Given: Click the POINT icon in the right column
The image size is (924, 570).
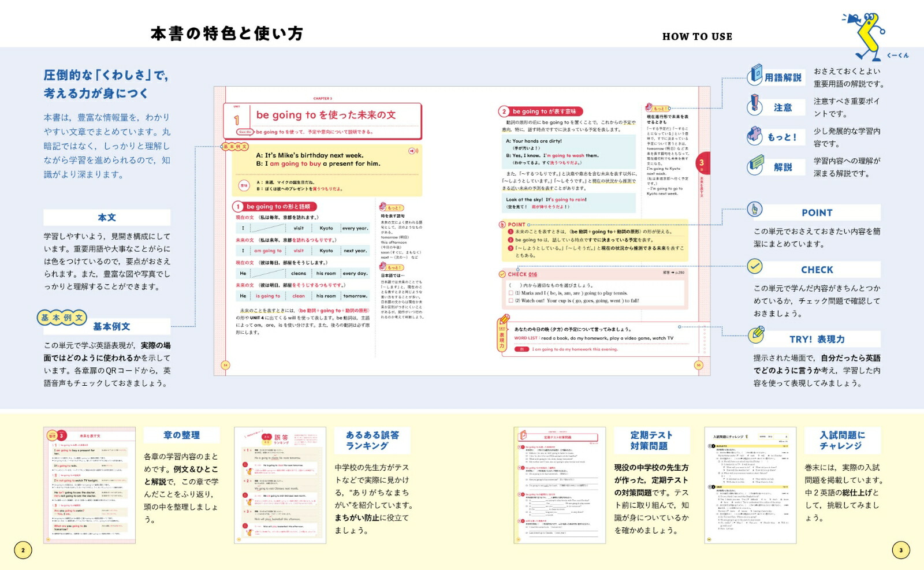Looking at the screenshot, I should pos(754,209).
